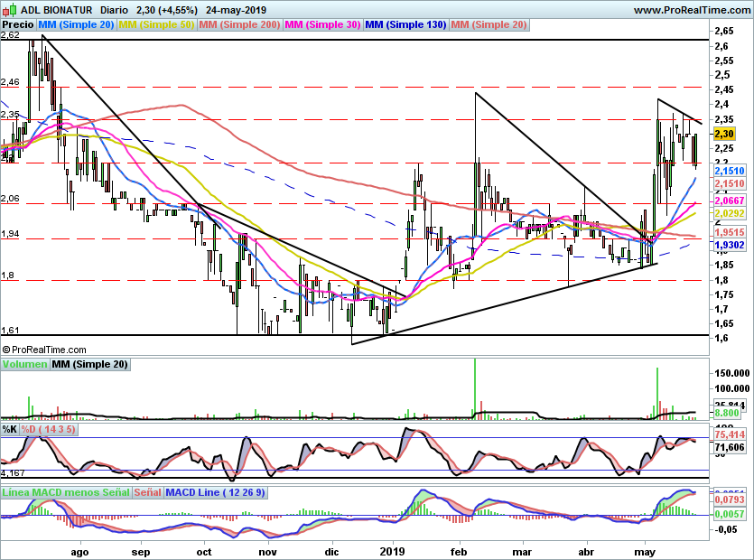
Task: Click the nov month label on time axis
Action: [x=268, y=552]
